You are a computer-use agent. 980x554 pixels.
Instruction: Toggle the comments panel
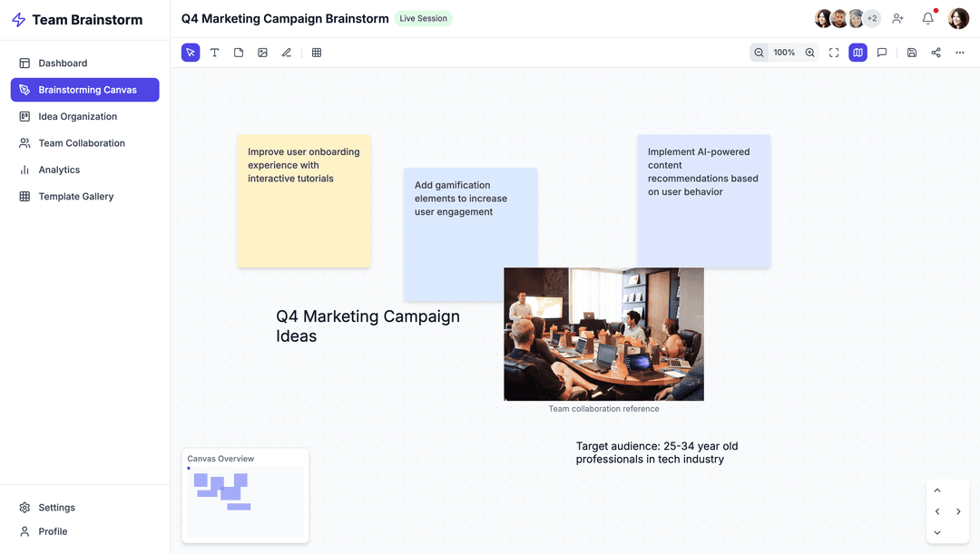click(x=882, y=52)
